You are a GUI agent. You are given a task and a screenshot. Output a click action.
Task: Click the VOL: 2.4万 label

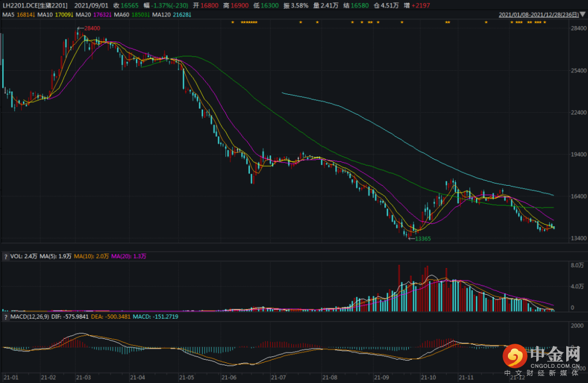coord(23,257)
